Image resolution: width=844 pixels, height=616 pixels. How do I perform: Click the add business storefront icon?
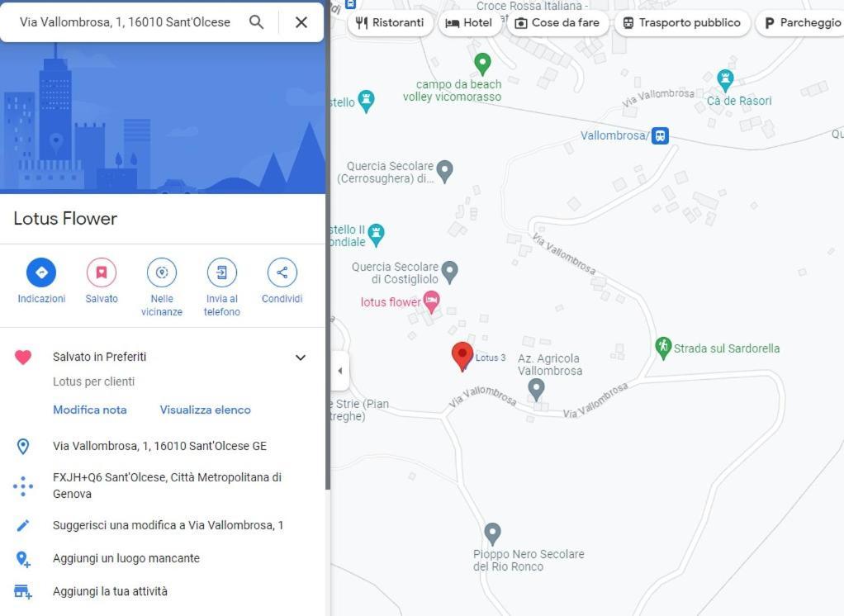pyautogui.click(x=22, y=592)
